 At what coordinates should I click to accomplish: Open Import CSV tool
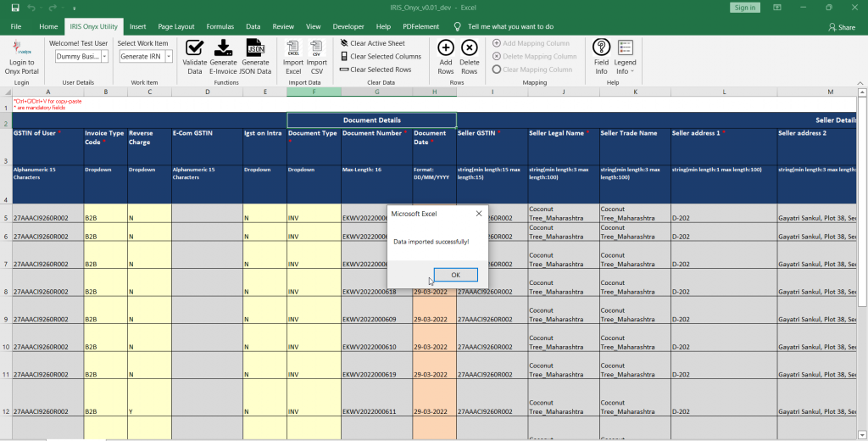[317, 58]
